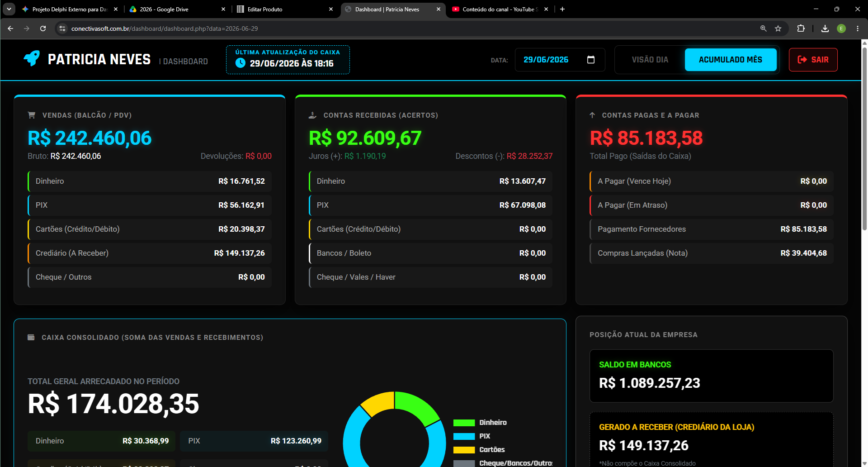Open the tab search dropdown arrow
The height and width of the screenshot is (467, 868).
click(9, 9)
